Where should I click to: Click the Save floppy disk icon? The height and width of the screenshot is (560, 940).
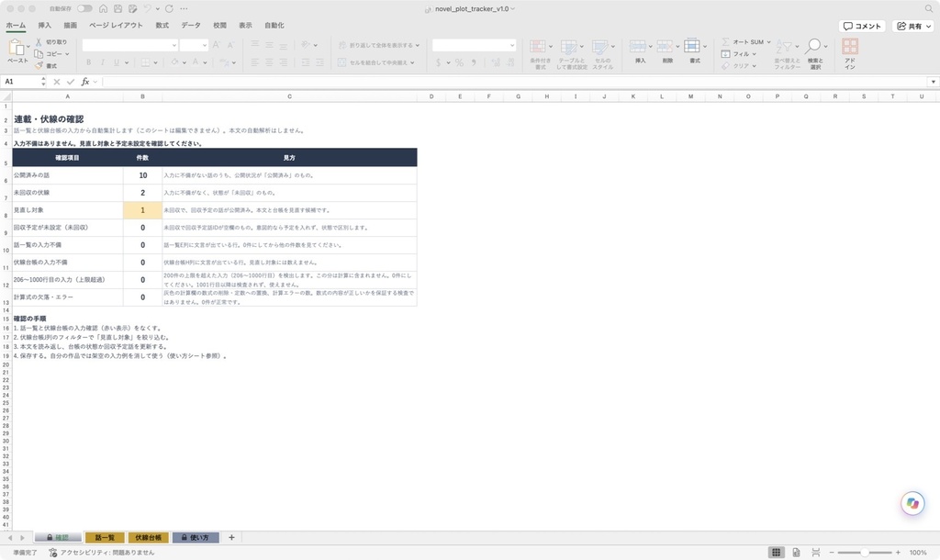point(118,8)
